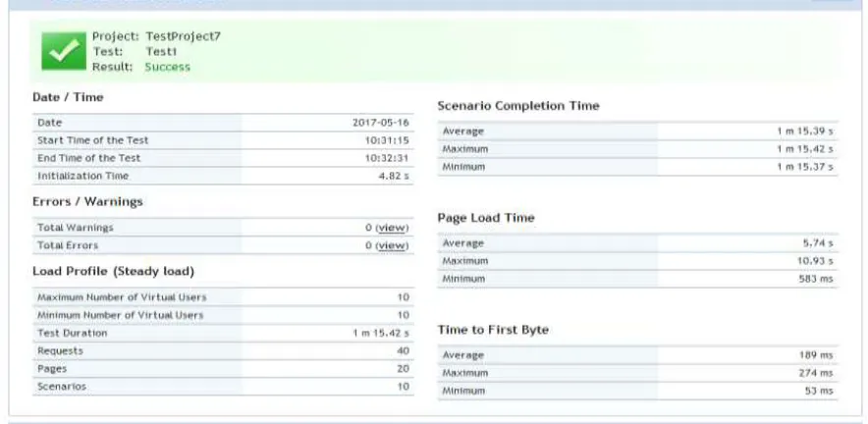This screenshot has height=424, width=868.
Task: Select the Requests count row
Action: click(223, 351)
